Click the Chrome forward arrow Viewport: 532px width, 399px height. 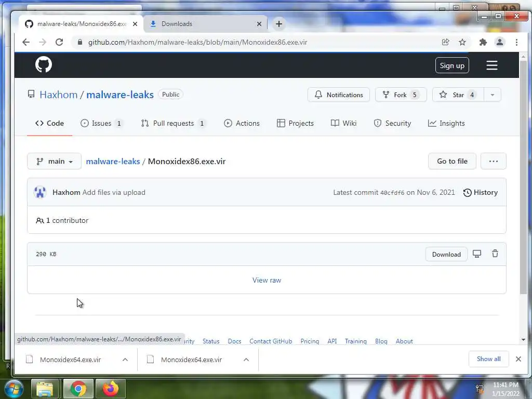click(43, 42)
